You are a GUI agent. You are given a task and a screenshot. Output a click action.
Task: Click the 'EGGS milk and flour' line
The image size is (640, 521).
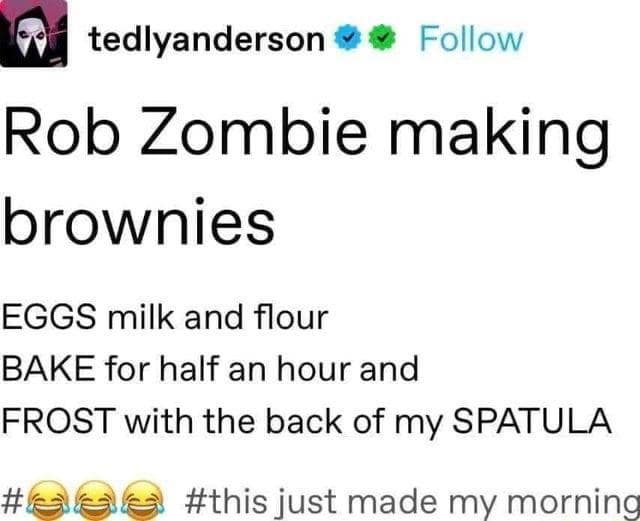point(165,317)
